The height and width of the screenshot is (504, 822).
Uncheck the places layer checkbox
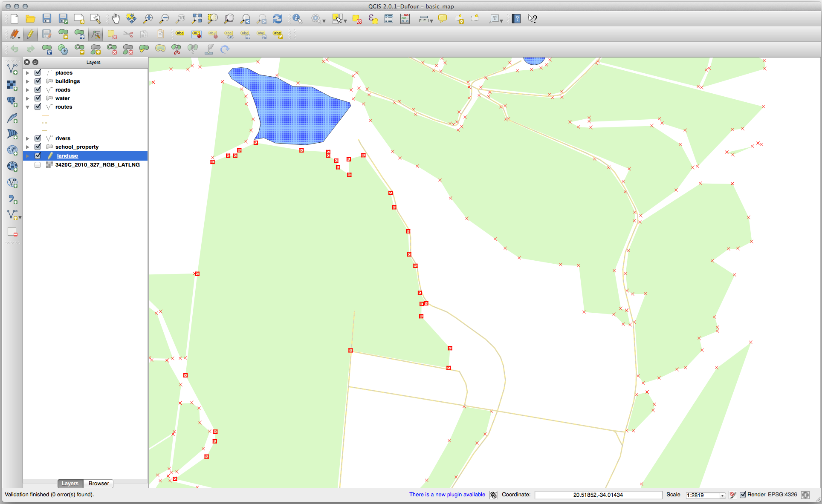point(38,72)
